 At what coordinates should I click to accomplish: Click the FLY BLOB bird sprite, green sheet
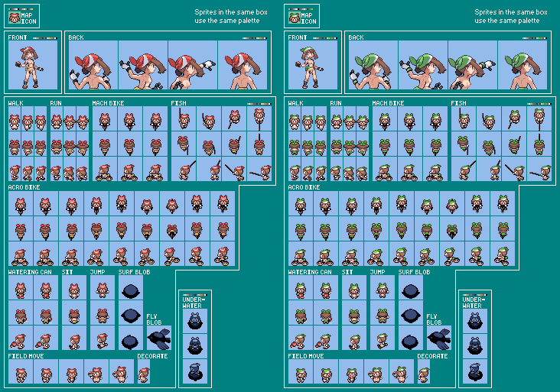tap(439, 338)
